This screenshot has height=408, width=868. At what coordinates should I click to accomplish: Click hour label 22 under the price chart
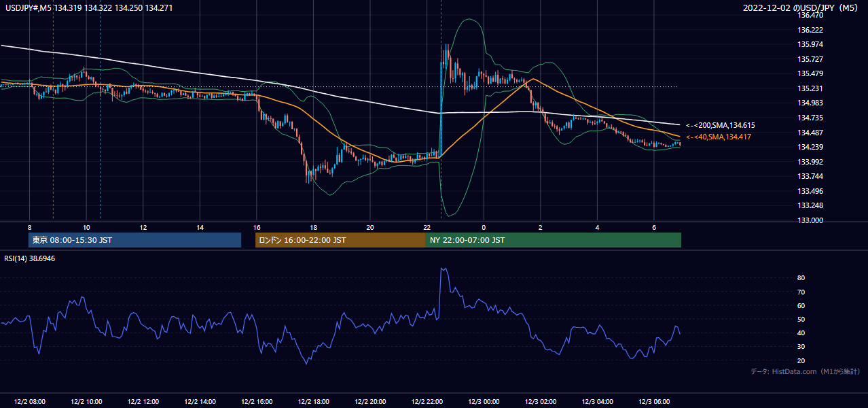click(427, 226)
